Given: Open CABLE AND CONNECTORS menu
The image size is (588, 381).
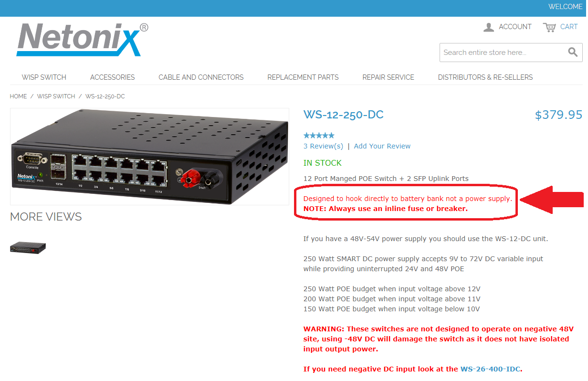Looking at the screenshot, I should [x=201, y=77].
